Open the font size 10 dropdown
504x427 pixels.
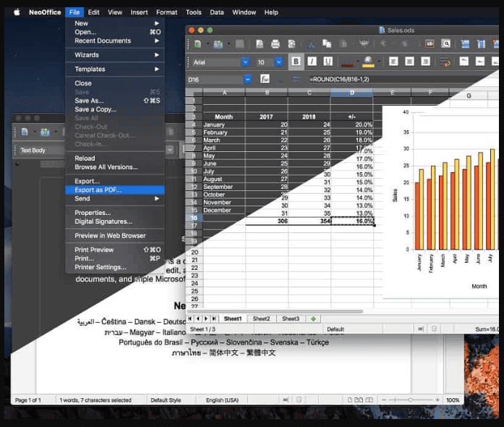click(278, 62)
